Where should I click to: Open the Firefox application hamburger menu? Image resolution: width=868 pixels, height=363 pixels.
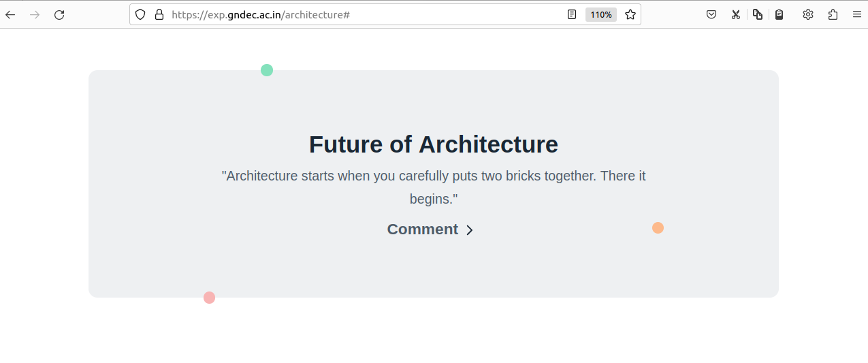click(x=857, y=14)
